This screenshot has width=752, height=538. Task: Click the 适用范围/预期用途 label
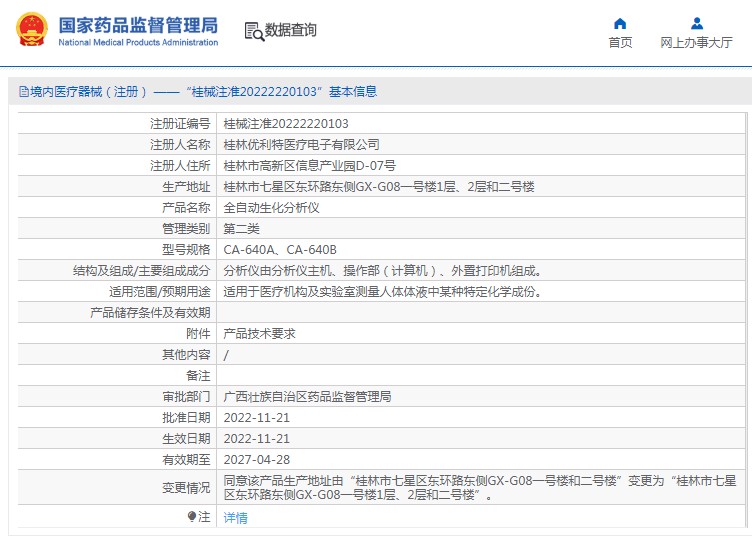159,292
